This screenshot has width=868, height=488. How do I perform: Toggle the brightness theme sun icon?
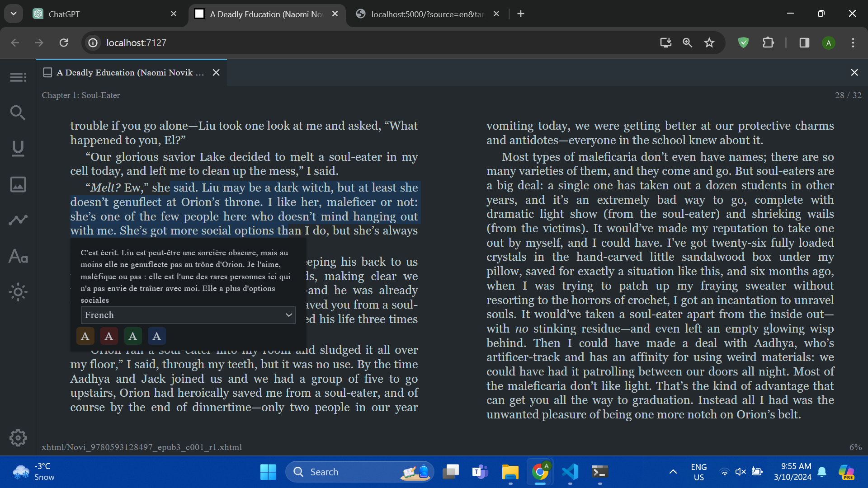[x=18, y=292]
